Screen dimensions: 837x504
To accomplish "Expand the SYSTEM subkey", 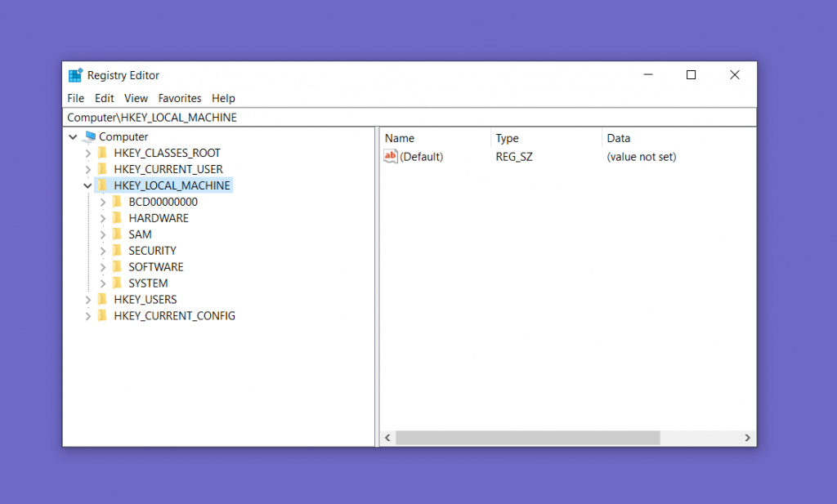I will 103,283.
